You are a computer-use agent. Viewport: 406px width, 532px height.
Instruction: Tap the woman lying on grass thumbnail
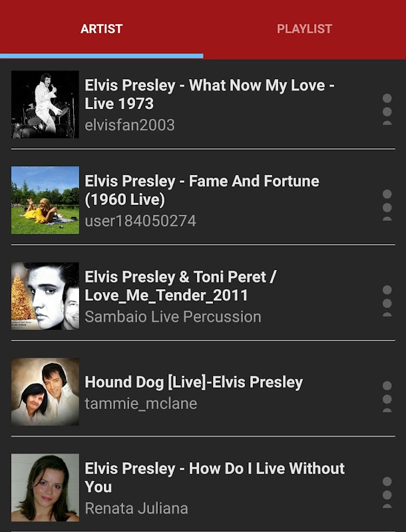point(45,200)
